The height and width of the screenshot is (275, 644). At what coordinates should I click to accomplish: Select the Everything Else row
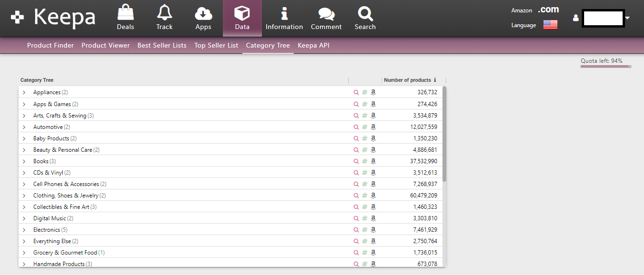pyautogui.click(x=231, y=241)
